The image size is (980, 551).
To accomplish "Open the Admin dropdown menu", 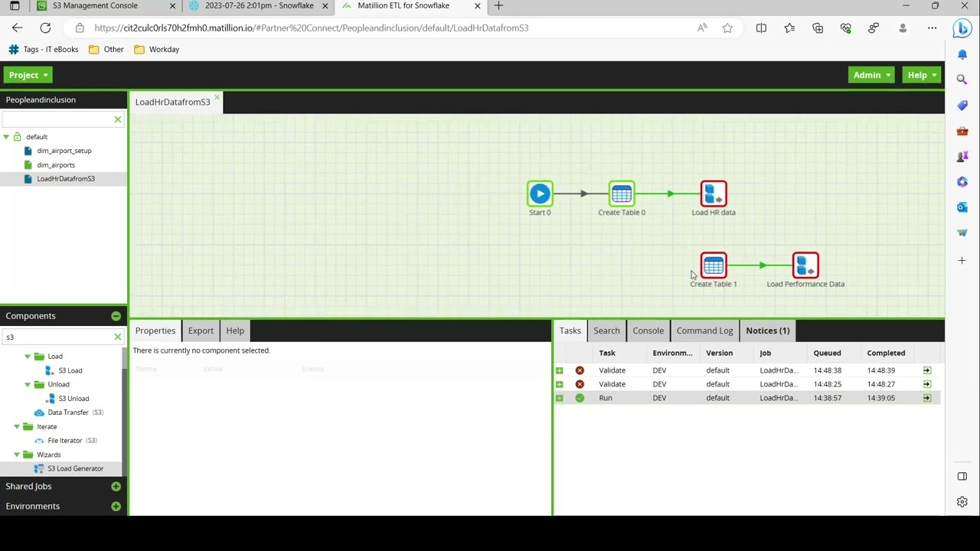I will (871, 75).
